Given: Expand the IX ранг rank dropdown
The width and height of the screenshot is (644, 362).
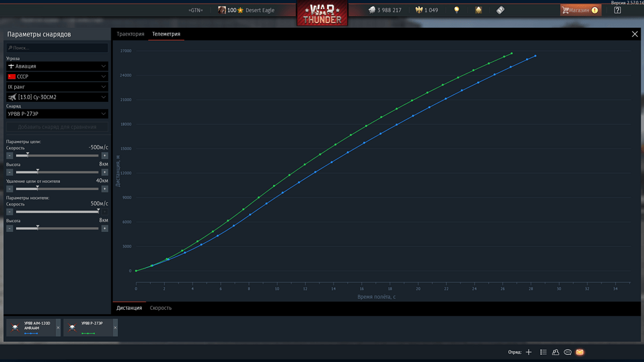Looking at the screenshot, I should coord(57,87).
